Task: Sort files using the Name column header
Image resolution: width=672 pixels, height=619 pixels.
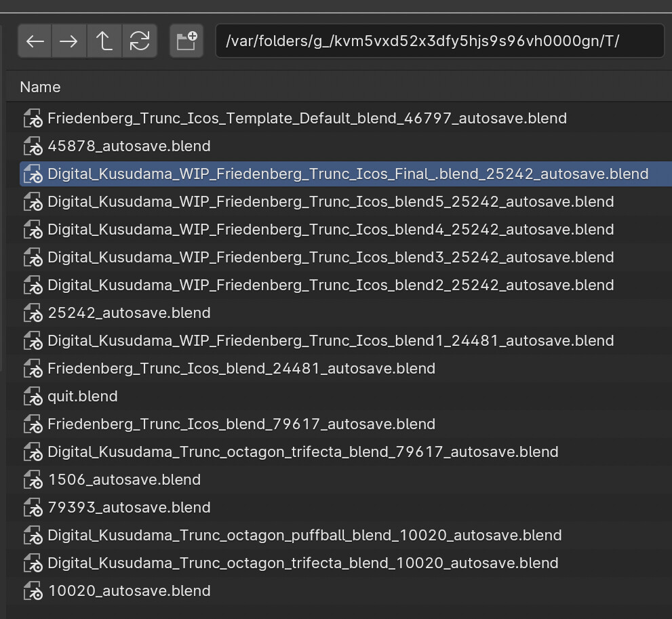Action: click(39, 87)
